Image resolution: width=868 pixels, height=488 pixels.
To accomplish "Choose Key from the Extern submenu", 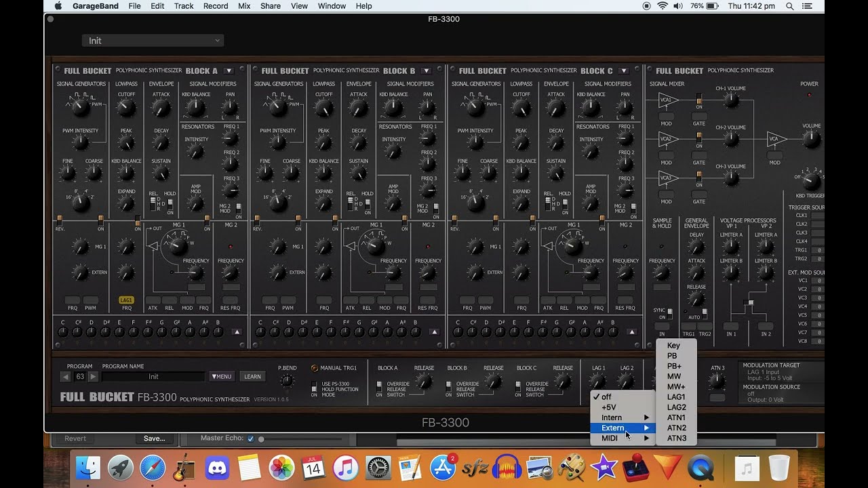I will [x=676, y=346].
